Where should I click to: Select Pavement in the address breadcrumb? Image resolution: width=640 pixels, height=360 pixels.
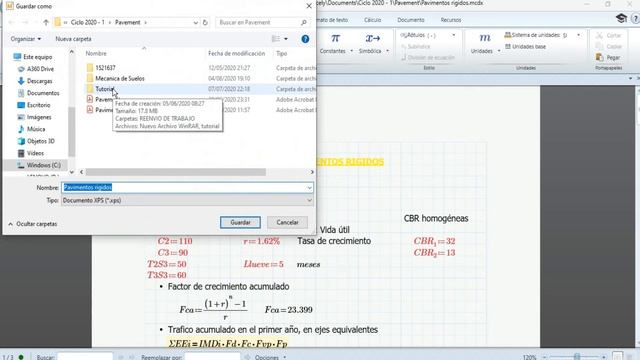click(x=127, y=22)
